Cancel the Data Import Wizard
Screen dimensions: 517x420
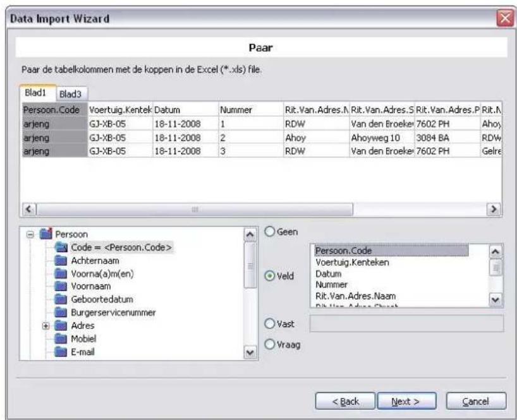[x=476, y=401]
